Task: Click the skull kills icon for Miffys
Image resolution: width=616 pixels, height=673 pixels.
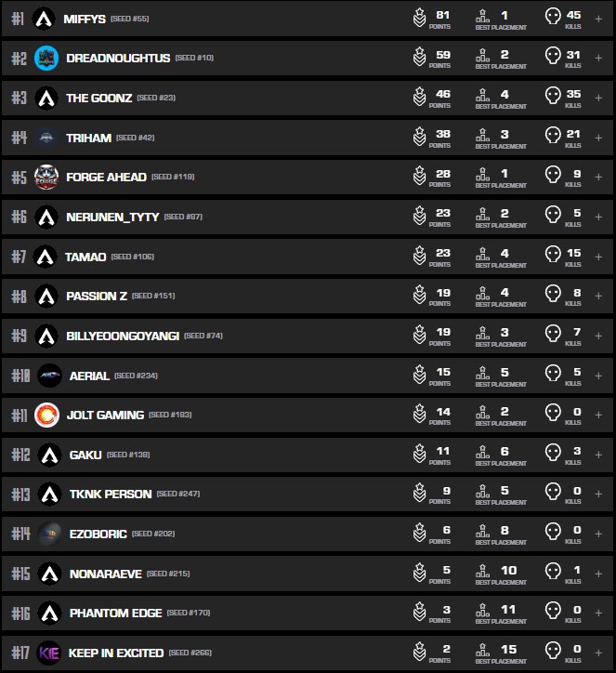Action: click(553, 19)
